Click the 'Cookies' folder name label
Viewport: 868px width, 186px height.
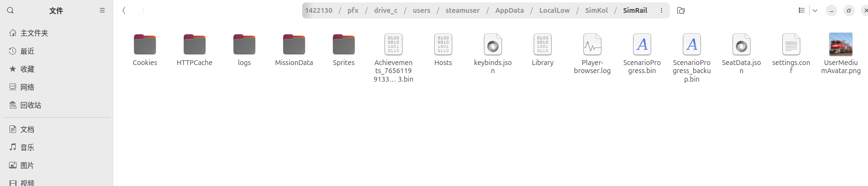click(x=145, y=63)
